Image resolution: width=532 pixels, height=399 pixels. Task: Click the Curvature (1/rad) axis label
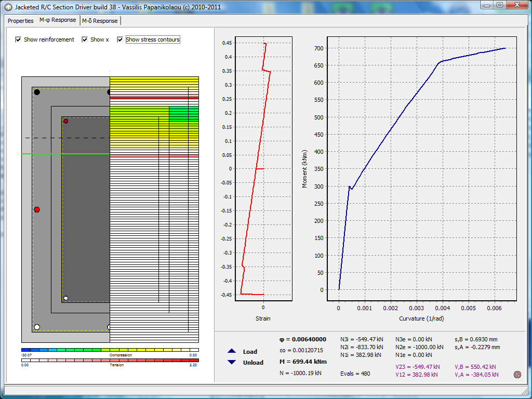coord(421,318)
